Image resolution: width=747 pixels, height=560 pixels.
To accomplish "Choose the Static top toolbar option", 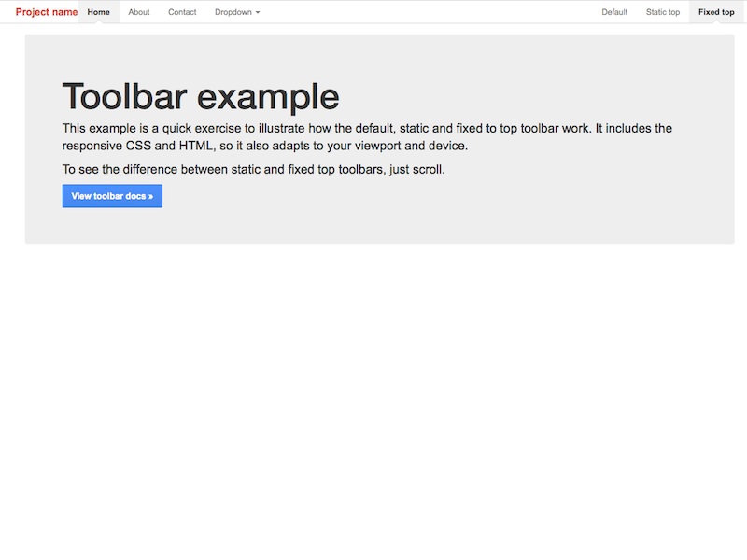I will [x=662, y=12].
